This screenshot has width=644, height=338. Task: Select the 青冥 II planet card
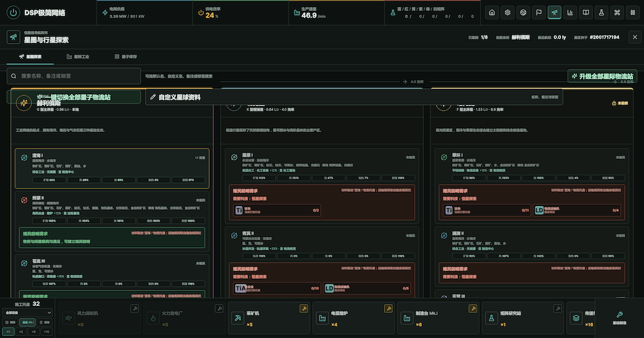tap(322, 263)
